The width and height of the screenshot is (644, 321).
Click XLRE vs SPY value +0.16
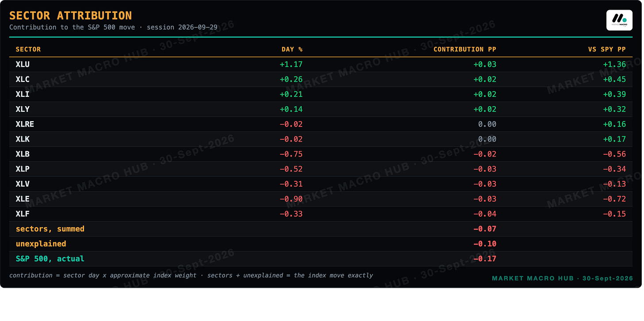click(614, 124)
